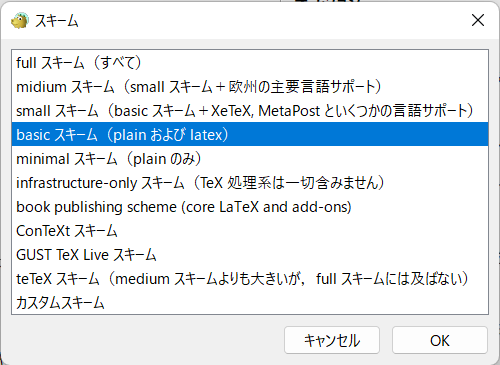
Task: Select GUST TeX Live スキーム
Action: tap(250, 255)
